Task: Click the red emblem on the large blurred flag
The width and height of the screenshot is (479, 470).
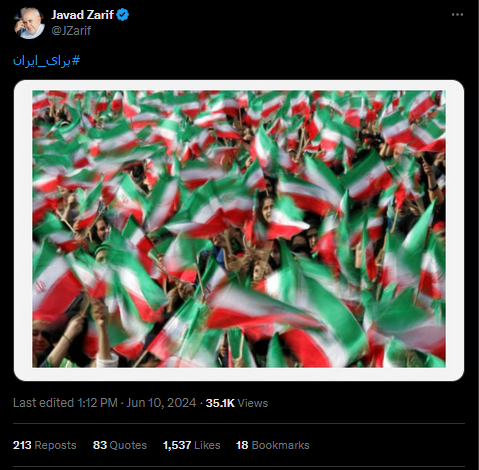Action: (x=40, y=286)
